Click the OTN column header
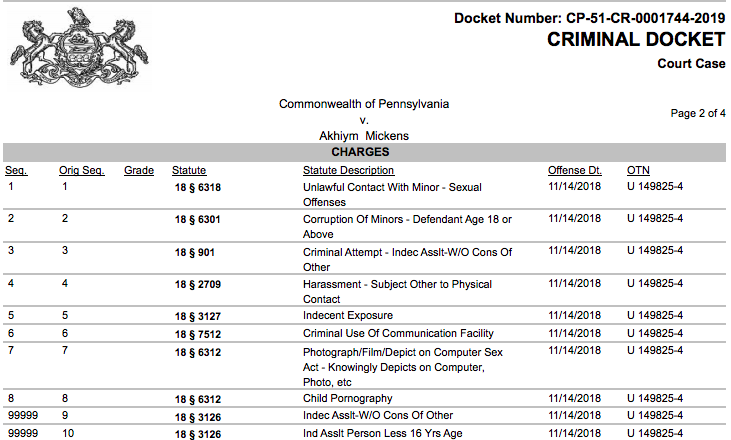Image resolution: width=731 pixels, height=440 pixels. [638, 171]
